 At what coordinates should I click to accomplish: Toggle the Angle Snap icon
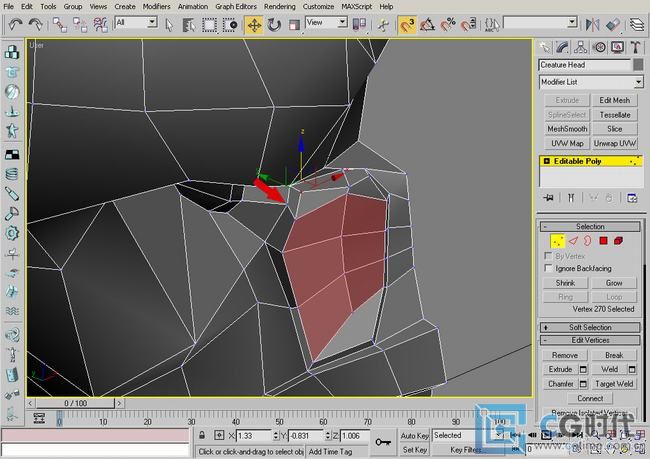click(x=427, y=25)
